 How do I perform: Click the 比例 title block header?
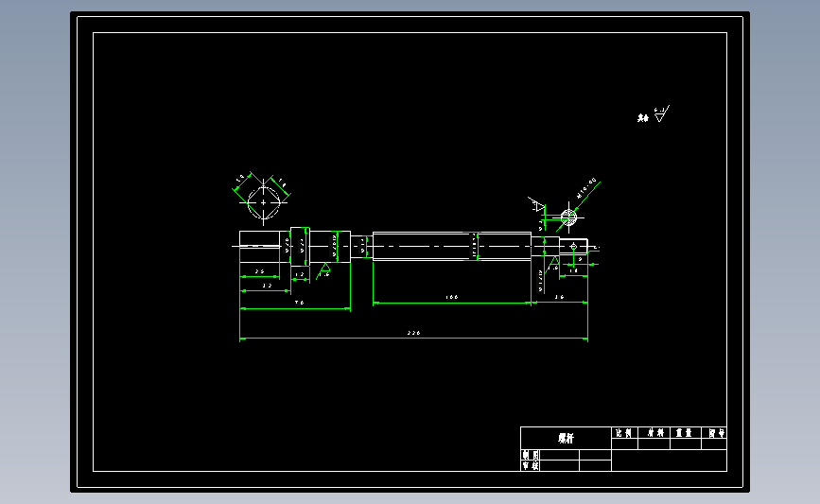pyautogui.click(x=624, y=433)
